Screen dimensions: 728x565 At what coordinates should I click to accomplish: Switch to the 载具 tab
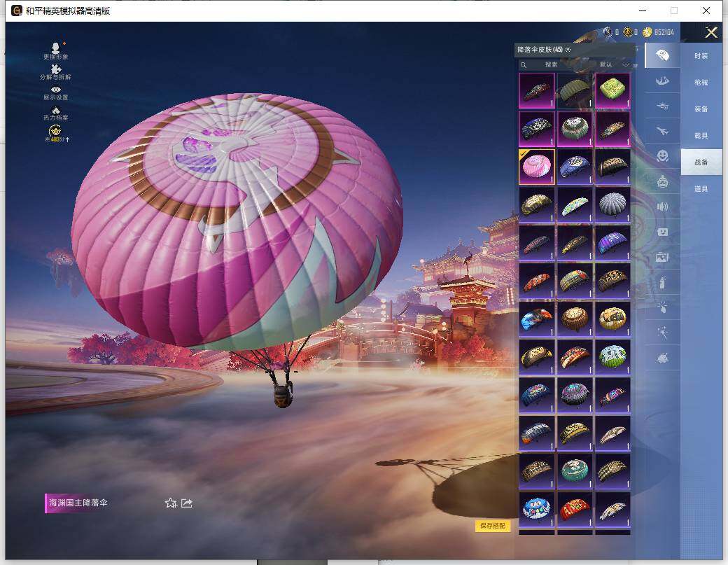(x=701, y=136)
